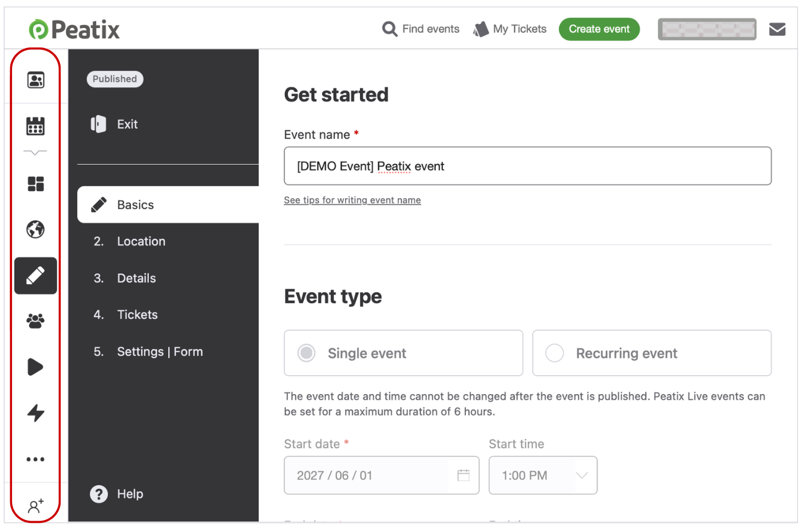Click the My Tickets ticket icon

point(481,29)
